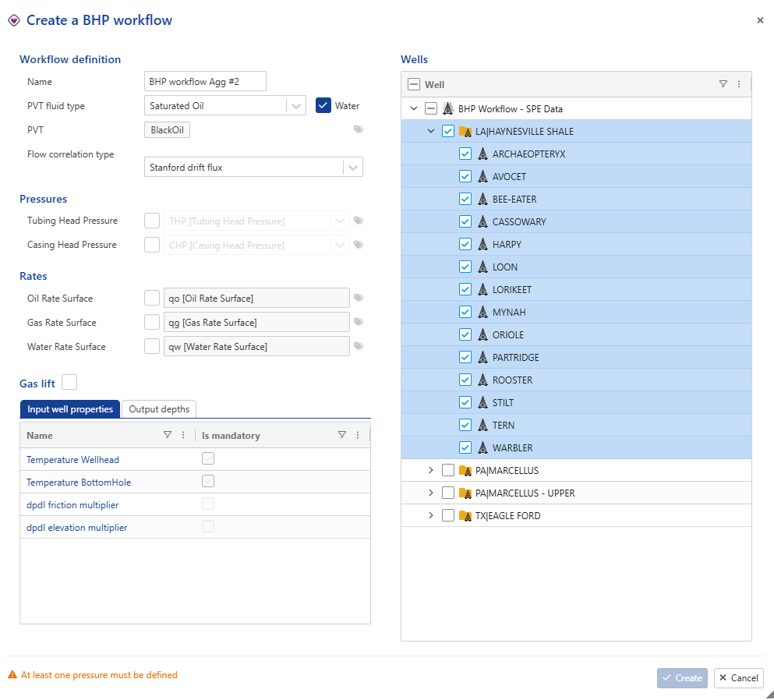Open the Is mandatory column options menu
This screenshot has width=774, height=700.
358,435
